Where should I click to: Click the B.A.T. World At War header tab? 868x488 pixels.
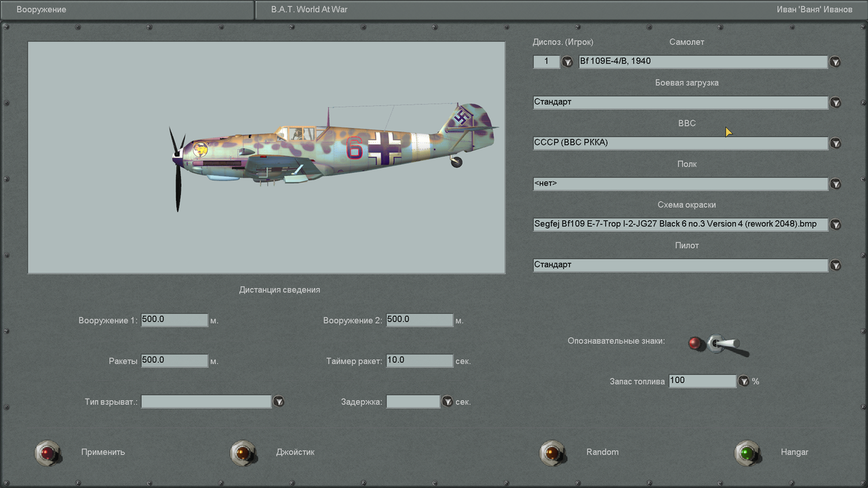[309, 9]
